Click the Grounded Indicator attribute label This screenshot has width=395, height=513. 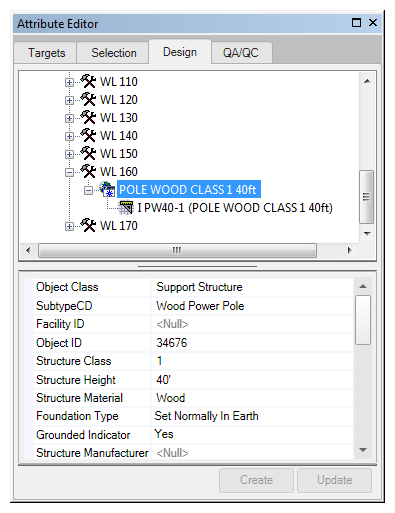click(x=83, y=435)
